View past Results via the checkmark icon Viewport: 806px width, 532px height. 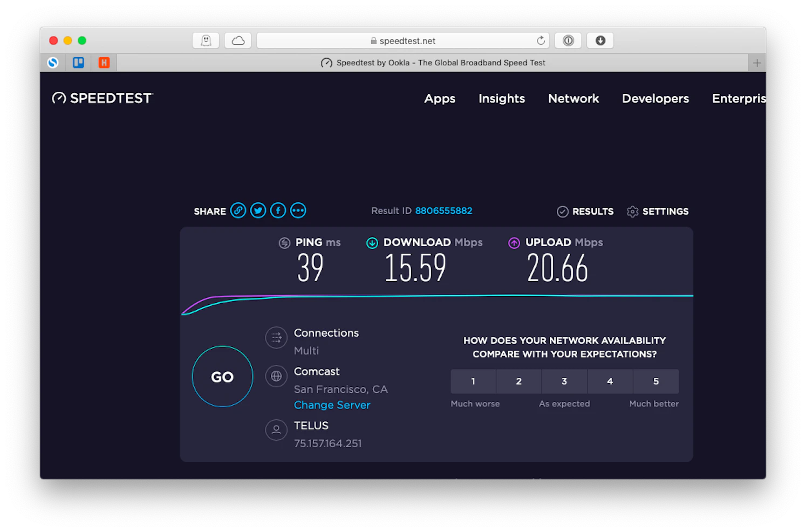pos(563,211)
